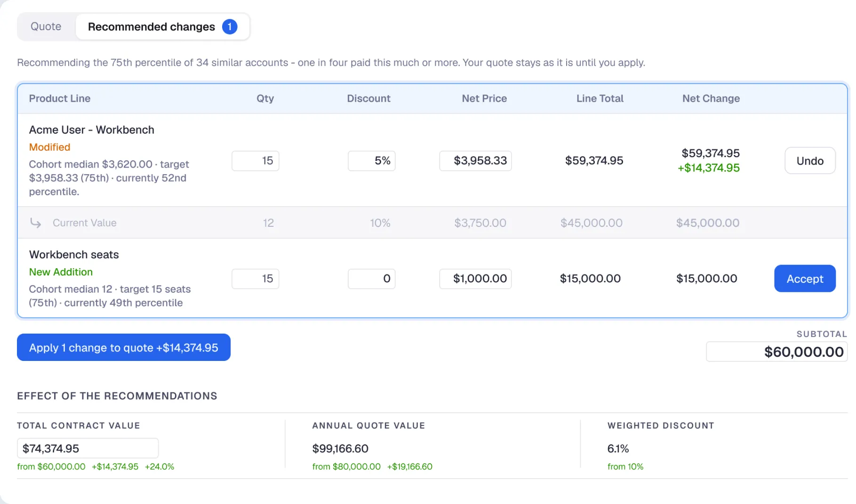The height and width of the screenshot is (504, 856).
Task: Edit the 5% discount field
Action: tap(371, 161)
